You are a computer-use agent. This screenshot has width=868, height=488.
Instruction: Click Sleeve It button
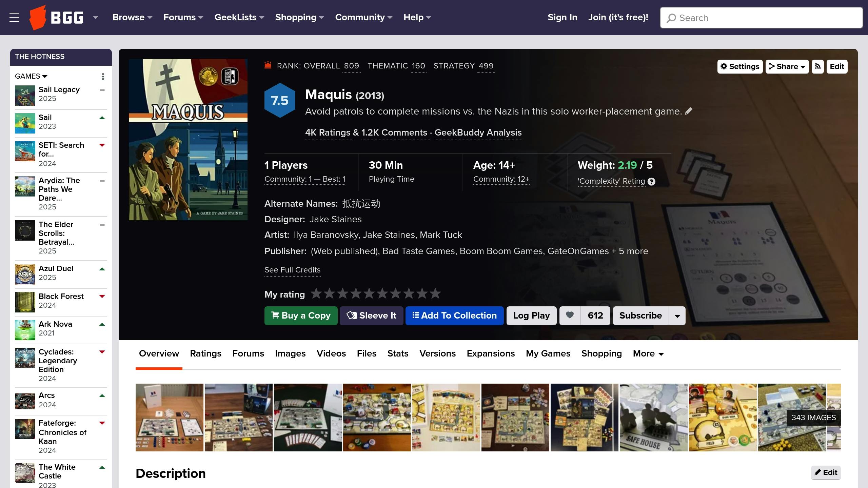click(371, 316)
